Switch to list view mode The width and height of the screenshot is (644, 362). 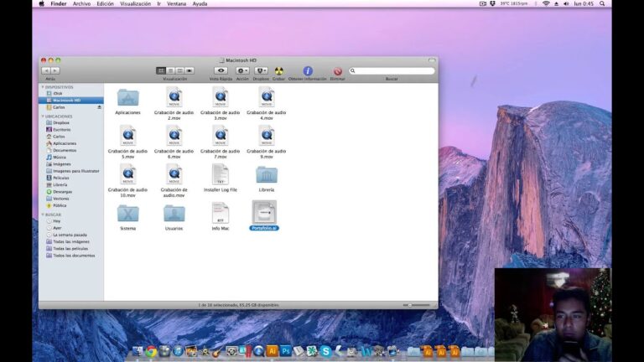(170, 70)
